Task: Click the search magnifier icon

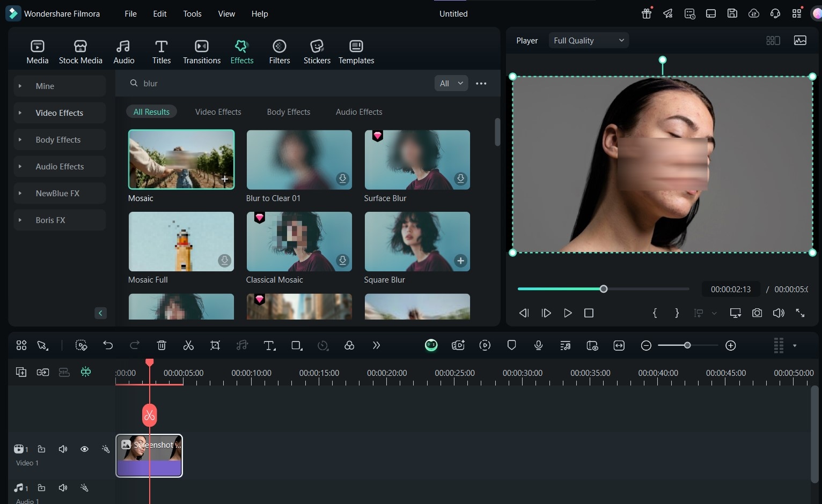Action: click(134, 83)
